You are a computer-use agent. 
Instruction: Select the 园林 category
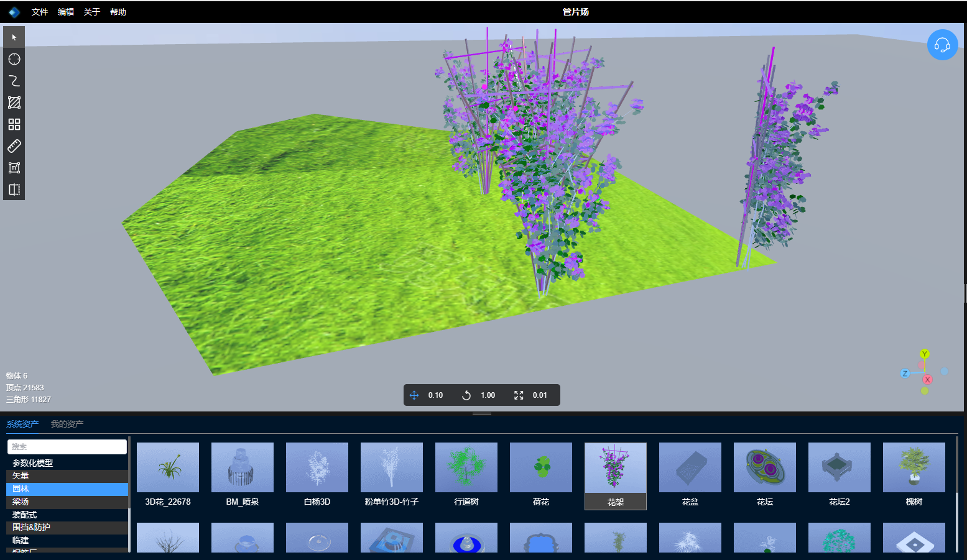67,489
